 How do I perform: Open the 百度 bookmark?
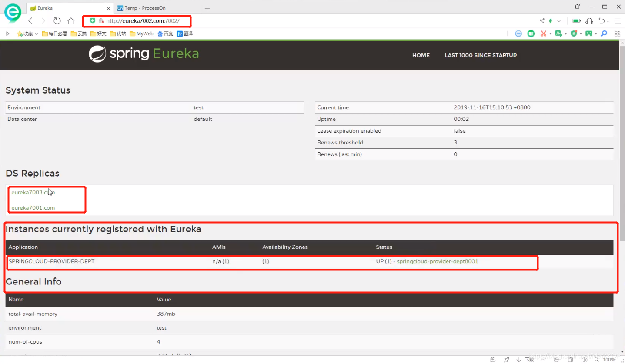tap(165, 33)
